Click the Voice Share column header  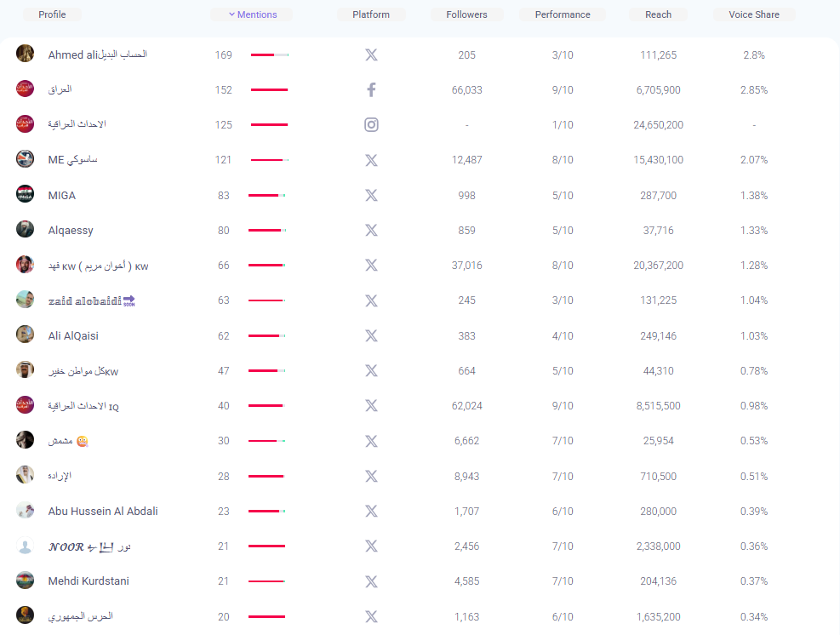(x=753, y=14)
